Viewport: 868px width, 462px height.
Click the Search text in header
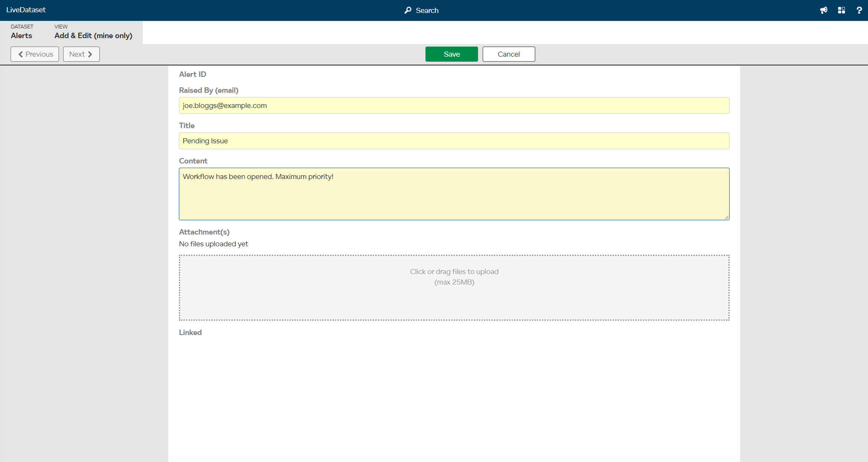(427, 11)
